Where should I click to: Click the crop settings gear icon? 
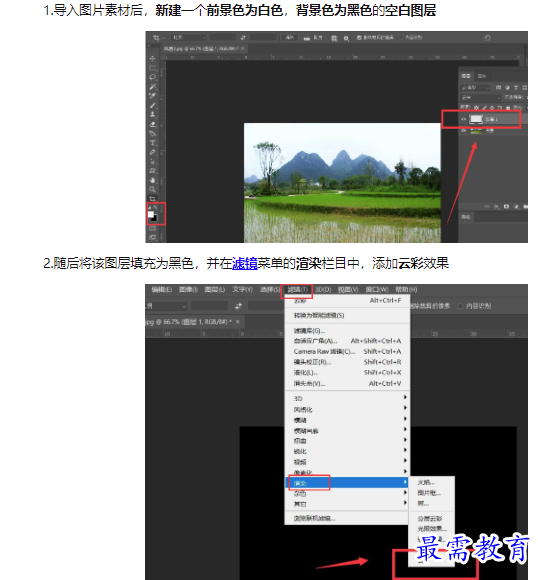(x=346, y=38)
